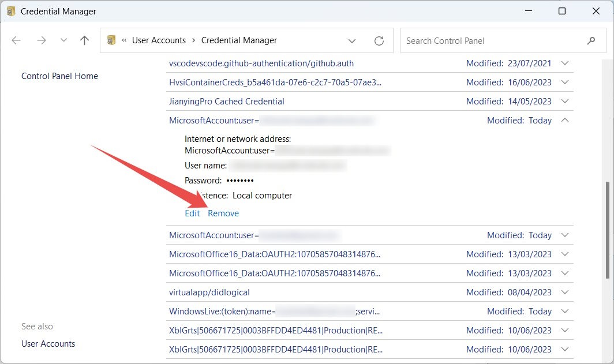
Task: Select User Accounts in the breadcrumb
Action: pyautogui.click(x=159, y=40)
